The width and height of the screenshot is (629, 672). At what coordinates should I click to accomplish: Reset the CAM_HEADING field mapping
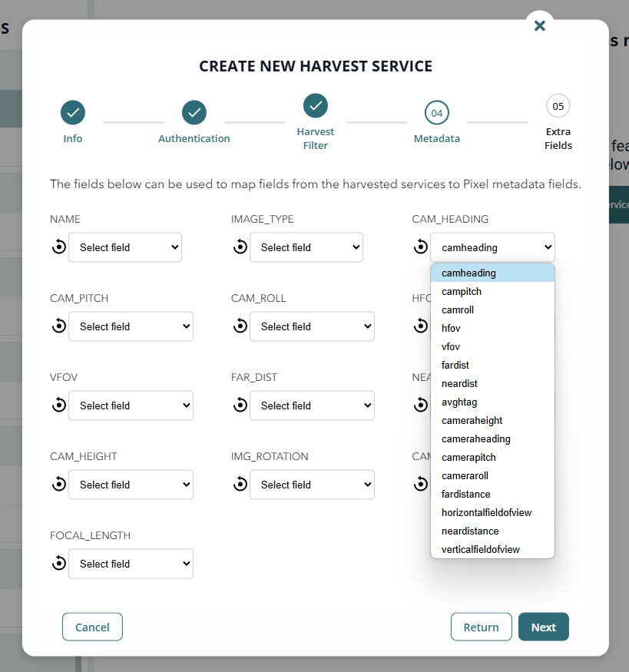point(421,247)
